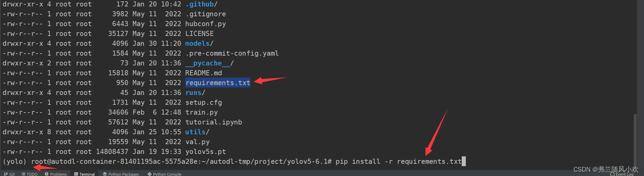Select the Terminal tab
The width and height of the screenshot is (644, 176).
[x=84, y=174]
